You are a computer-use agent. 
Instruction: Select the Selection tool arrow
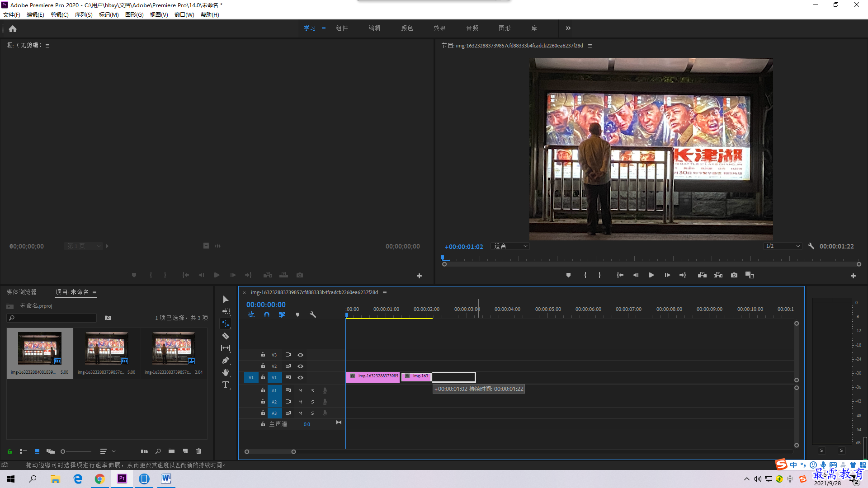coord(226,300)
